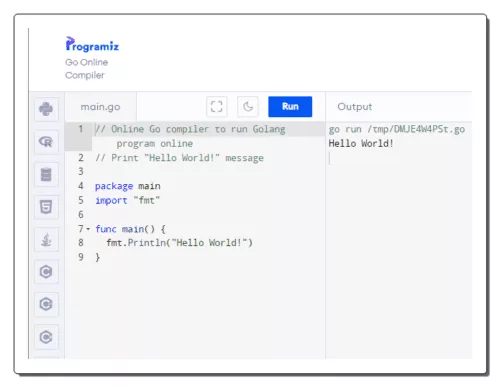Viewport: 500px width, 387px height.
Task: Select the C icon directly below Java
Action: coord(46,272)
